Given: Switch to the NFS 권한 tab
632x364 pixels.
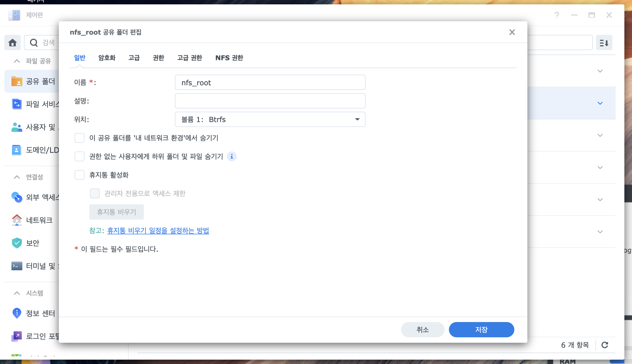Looking at the screenshot, I should pyautogui.click(x=229, y=58).
